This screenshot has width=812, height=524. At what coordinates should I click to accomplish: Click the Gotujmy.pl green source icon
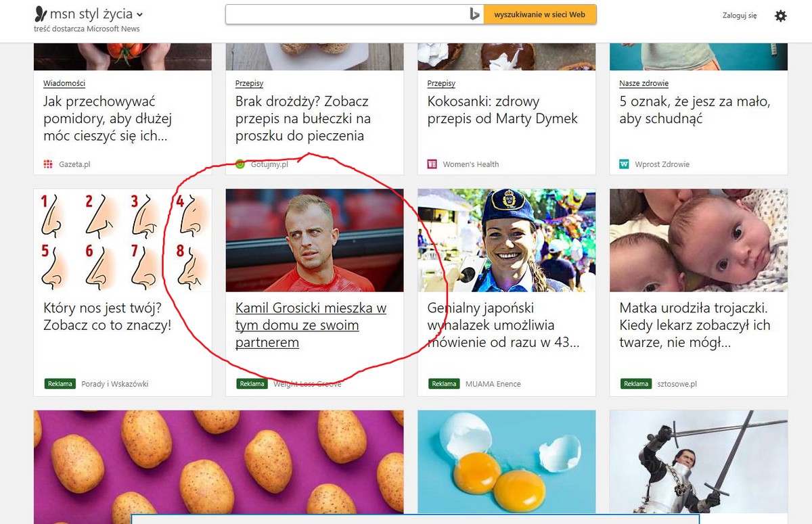click(x=240, y=164)
